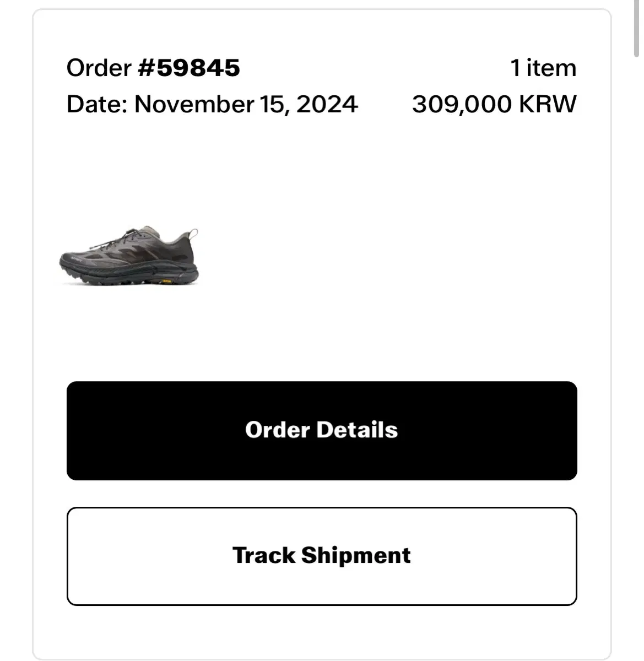Screen dimensions: 644x661
Task: Click the word Shipment in the outlined button
Action: click(x=356, y=556)
